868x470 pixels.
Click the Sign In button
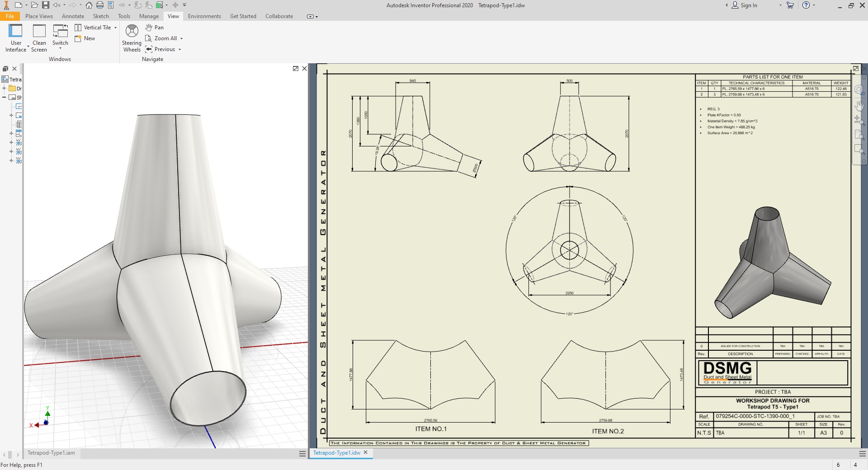(x=745, y=5)
